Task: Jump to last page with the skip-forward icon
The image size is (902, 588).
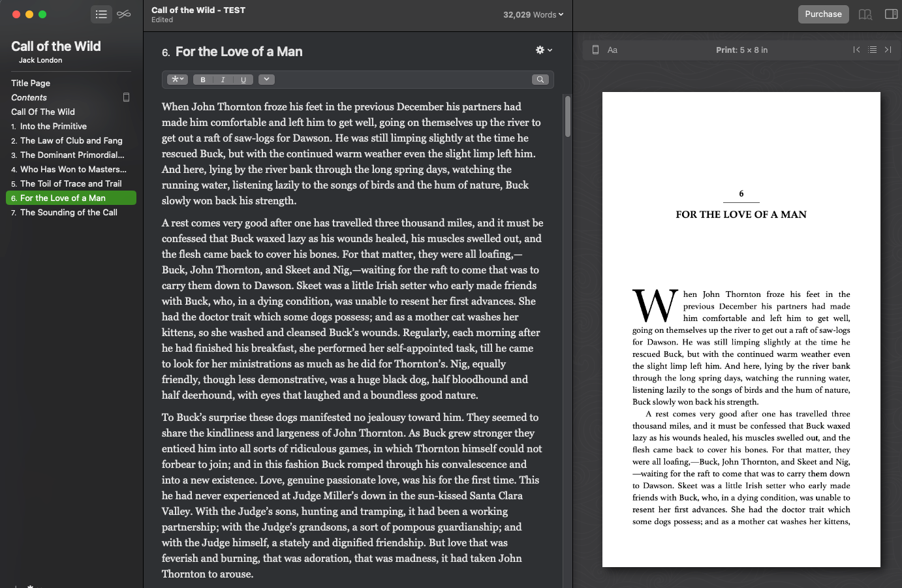Action: [x=888, y=50]
